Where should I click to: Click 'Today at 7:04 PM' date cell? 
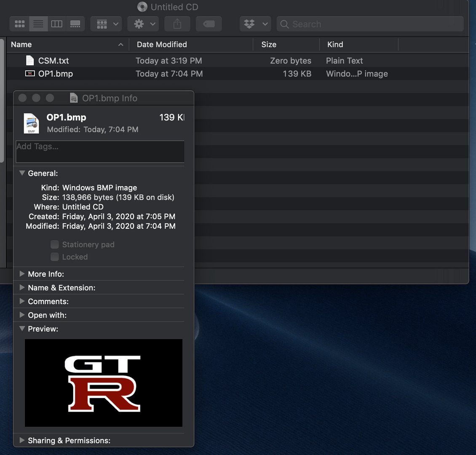(169, 74)
